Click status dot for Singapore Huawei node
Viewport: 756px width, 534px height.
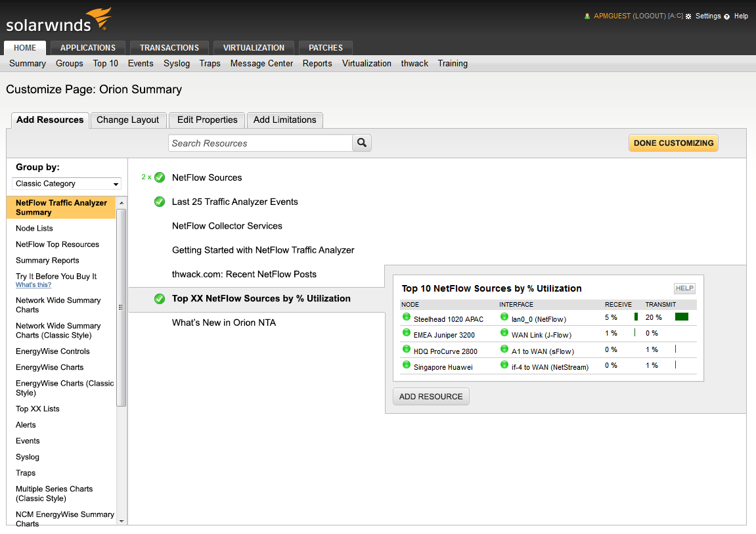(407, 365)
